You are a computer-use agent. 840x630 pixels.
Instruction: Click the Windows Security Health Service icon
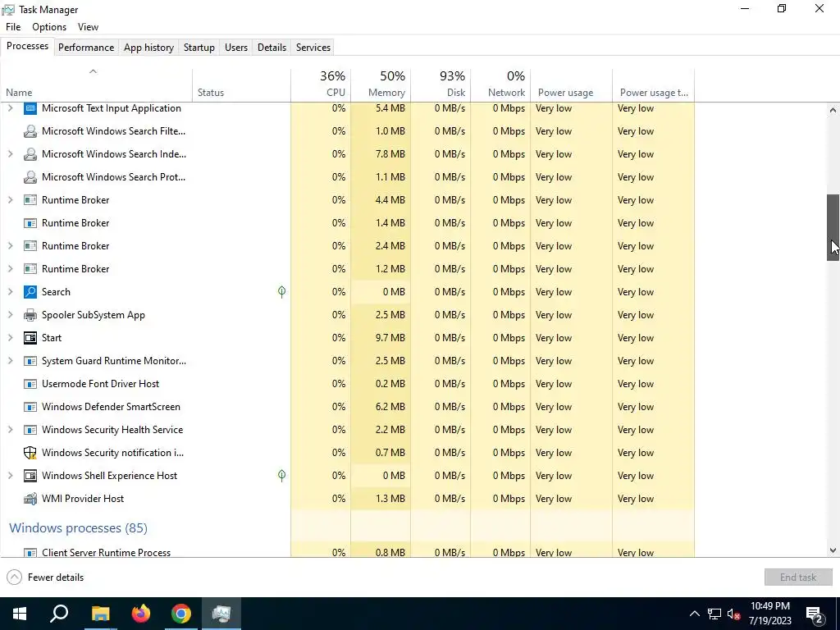[30, 430]
